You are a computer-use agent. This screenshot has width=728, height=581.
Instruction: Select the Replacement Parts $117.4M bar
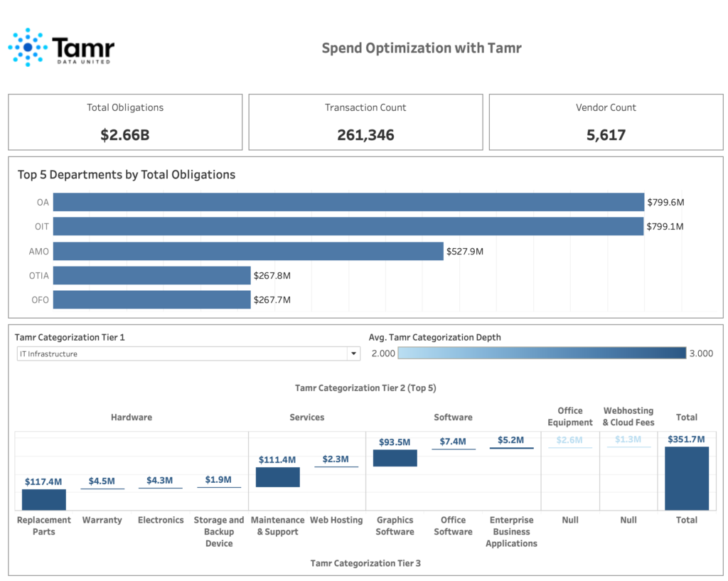point(44,500)
